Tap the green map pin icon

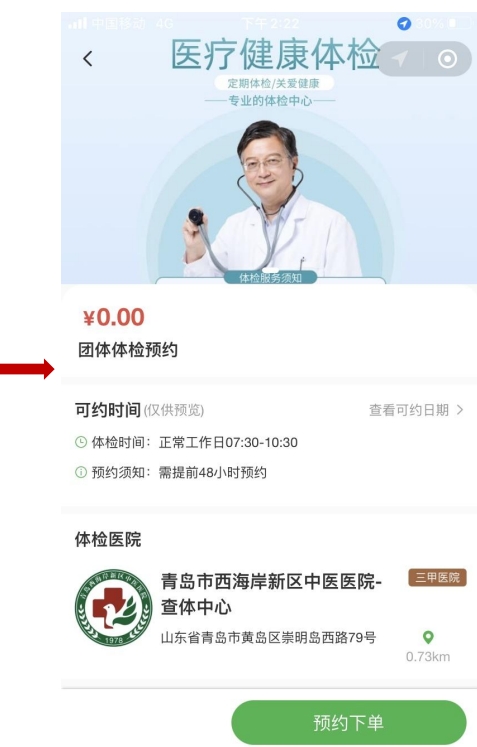pyautogui.click(x=428, y=637)
